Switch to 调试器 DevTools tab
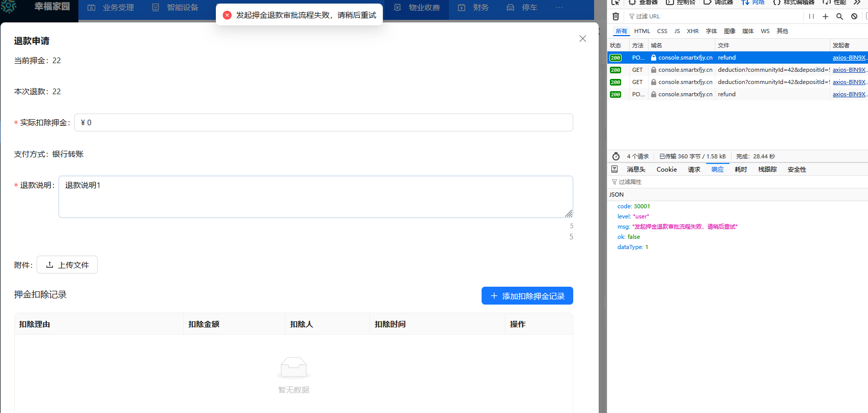The image size is (868, 413). click(718, 2)
